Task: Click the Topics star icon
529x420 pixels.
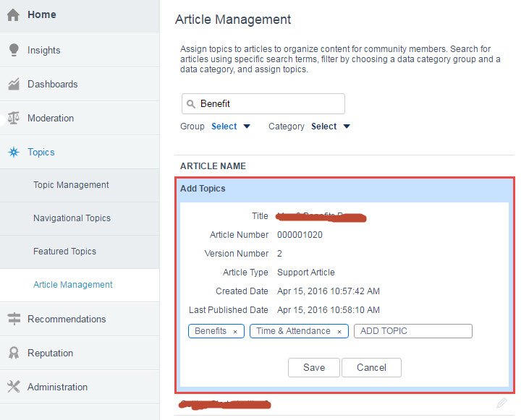Action: [13, 153]
